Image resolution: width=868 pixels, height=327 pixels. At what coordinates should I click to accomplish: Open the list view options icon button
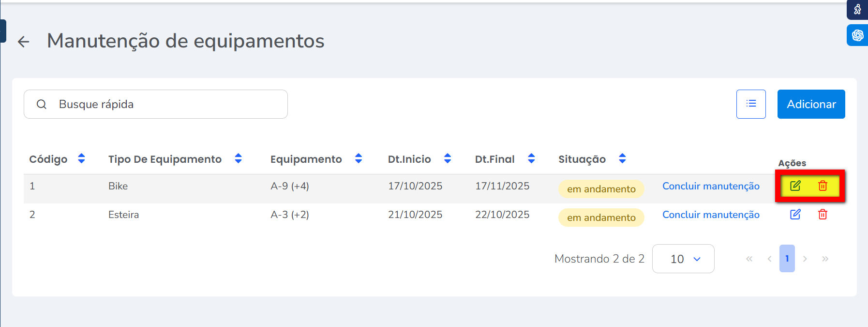751,104
